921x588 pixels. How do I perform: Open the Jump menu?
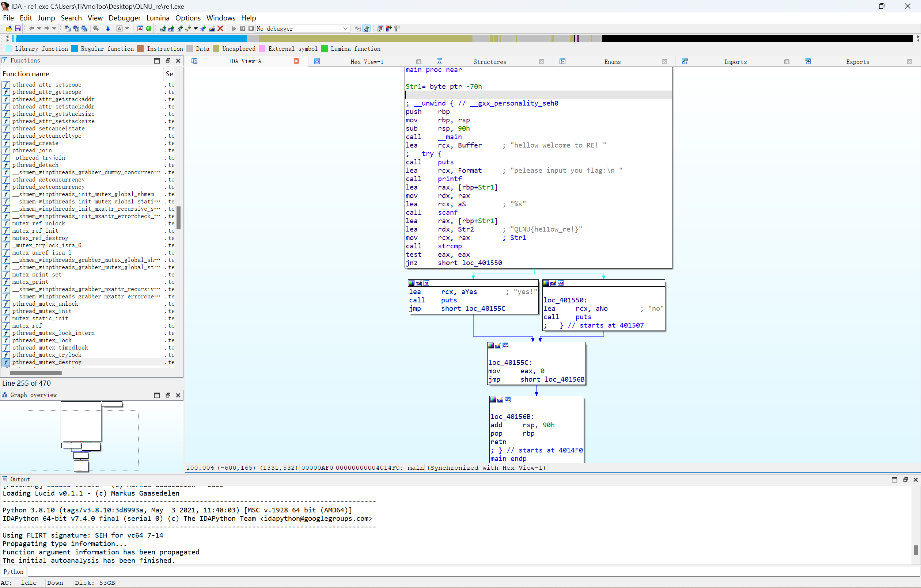pos(46,18)
